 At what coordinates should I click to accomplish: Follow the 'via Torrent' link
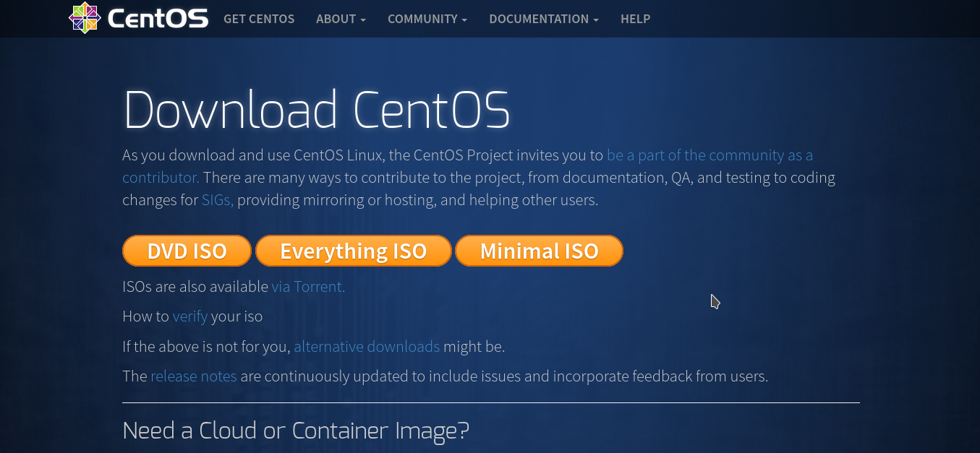[308, 287]
